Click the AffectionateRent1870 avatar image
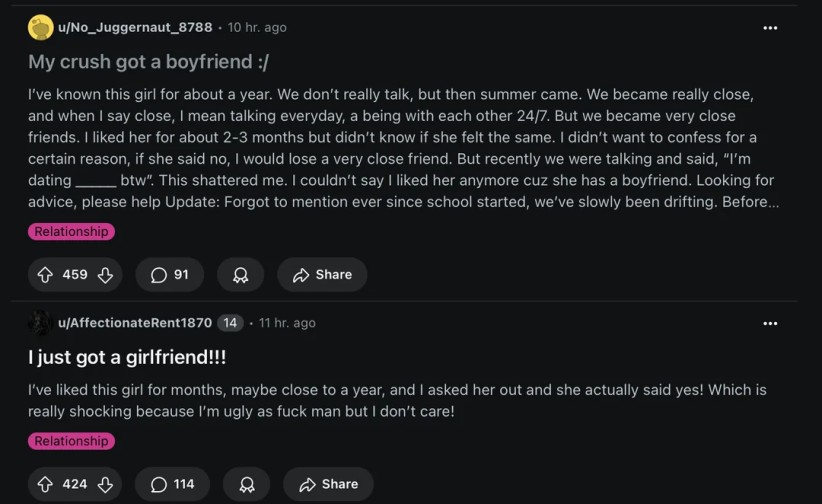 pyautogui.click(x=40, y=322)
